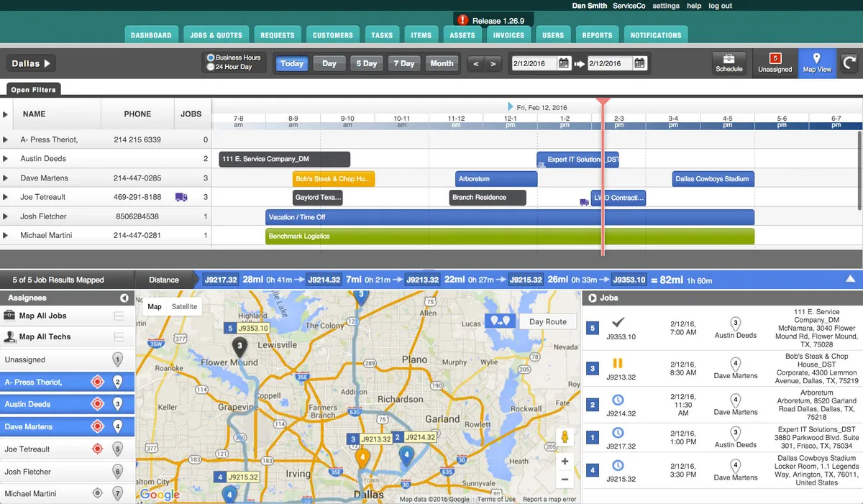Click the Today button

(x=291, y=63)
